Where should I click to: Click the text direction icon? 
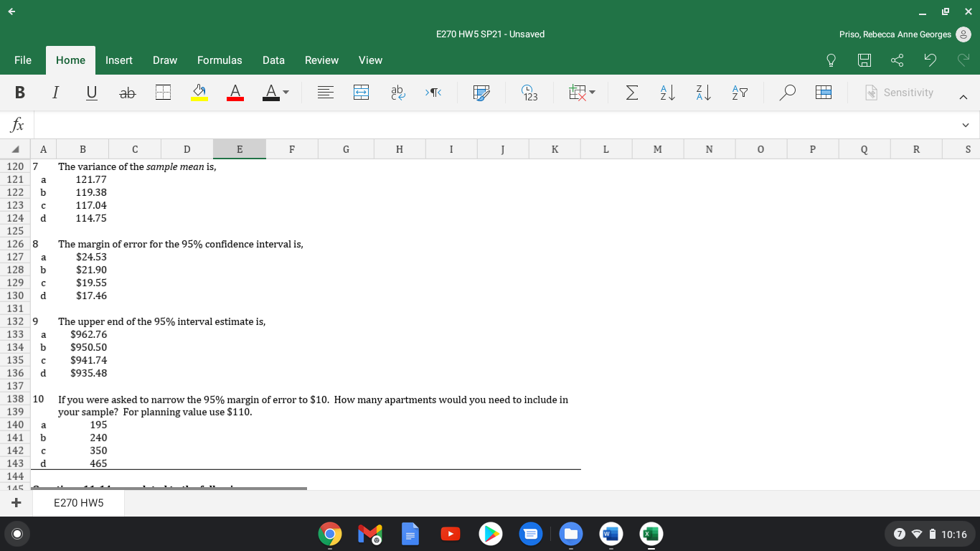(433, 93)
